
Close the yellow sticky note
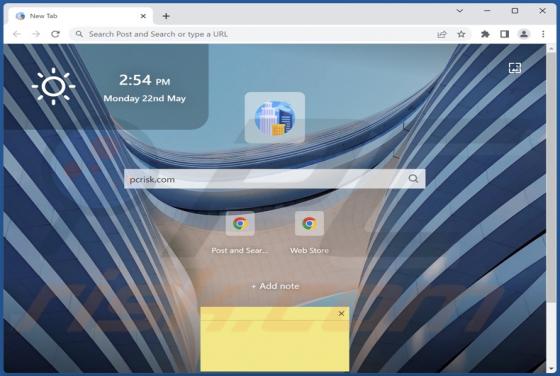click(341, 314)
